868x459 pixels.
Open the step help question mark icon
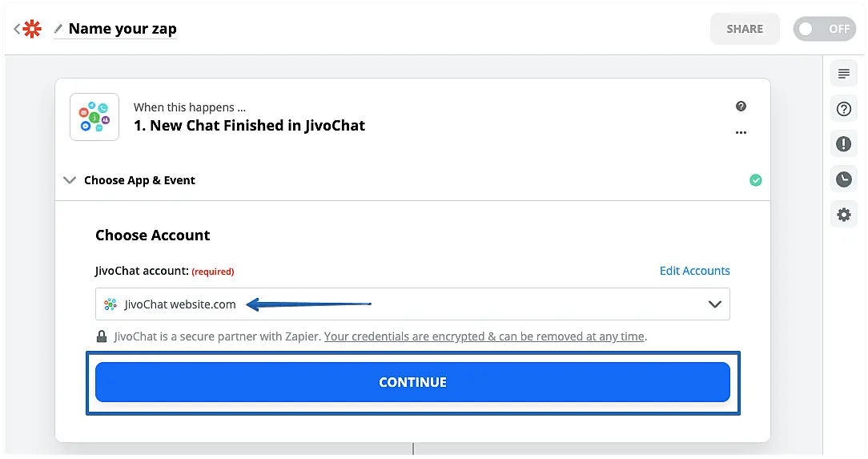point(741,107)
